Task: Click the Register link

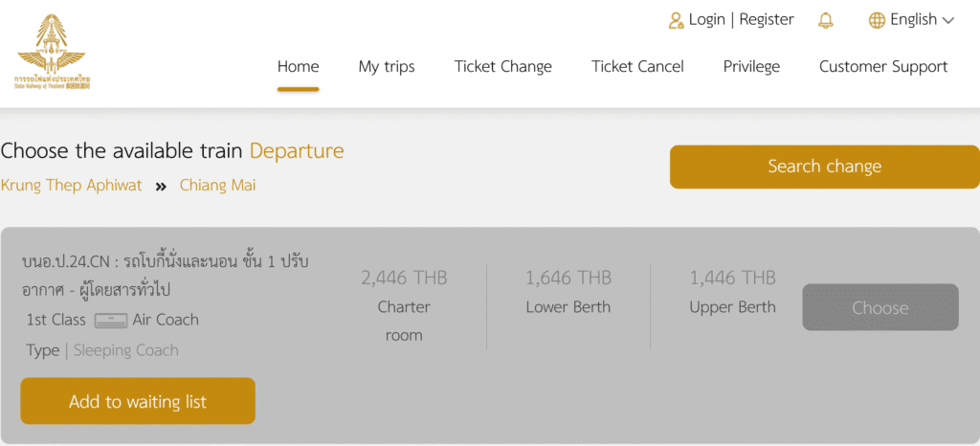Action: tap(767, 20)
